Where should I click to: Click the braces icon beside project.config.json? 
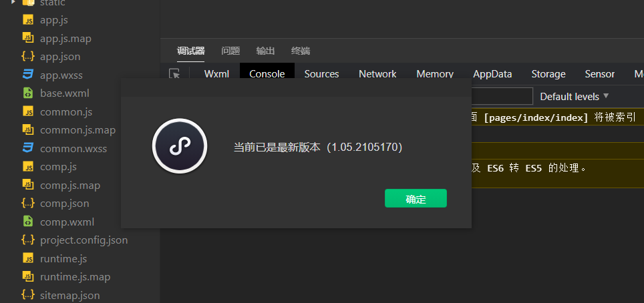pos(27,240)
